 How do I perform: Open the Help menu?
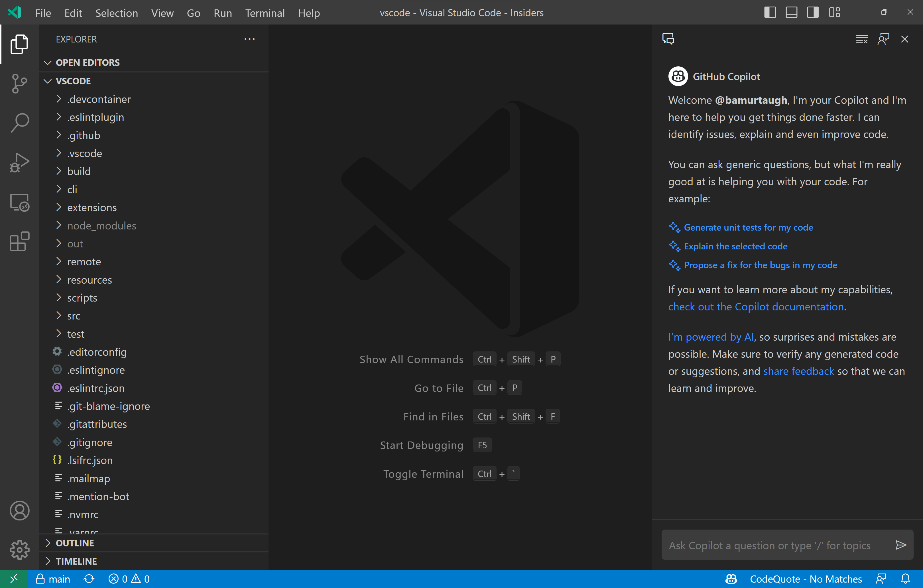click(309, 13)
